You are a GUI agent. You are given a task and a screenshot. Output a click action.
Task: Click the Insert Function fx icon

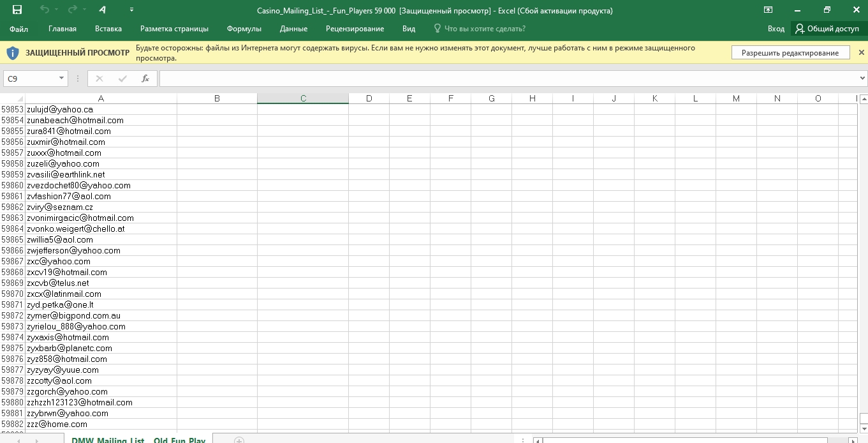click(x=145, y=79)
